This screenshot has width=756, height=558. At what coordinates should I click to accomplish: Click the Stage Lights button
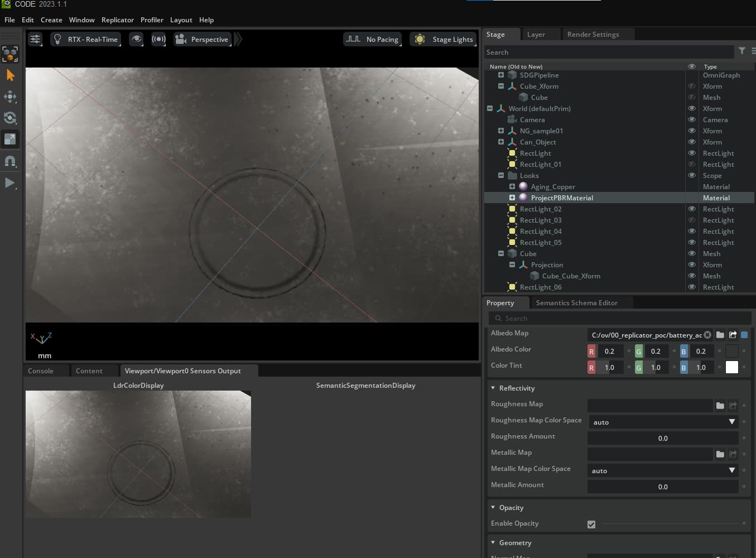click(443, 39)
